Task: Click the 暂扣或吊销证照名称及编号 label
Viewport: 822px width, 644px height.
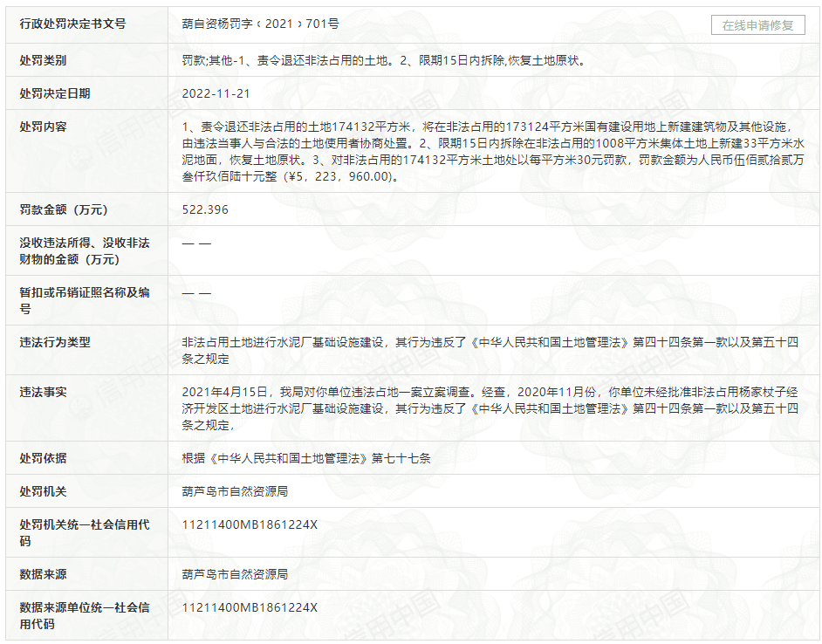Action: click(85, 301)
